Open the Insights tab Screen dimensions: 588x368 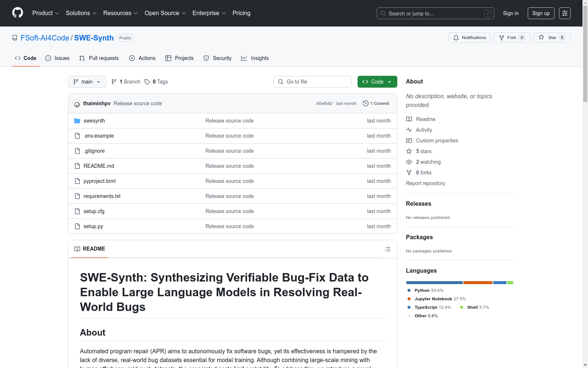[x=255, y=58]
